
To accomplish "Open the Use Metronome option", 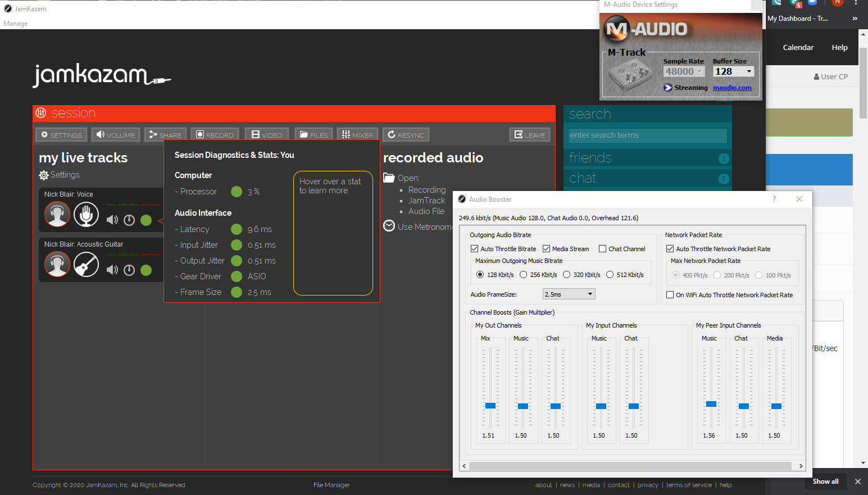I will point(424,227).
